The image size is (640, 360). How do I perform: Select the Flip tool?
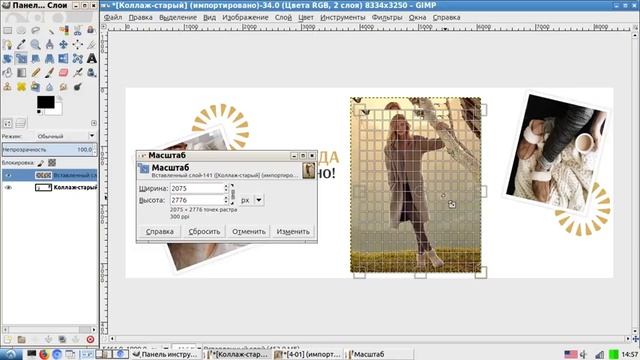tap(64, 59)
